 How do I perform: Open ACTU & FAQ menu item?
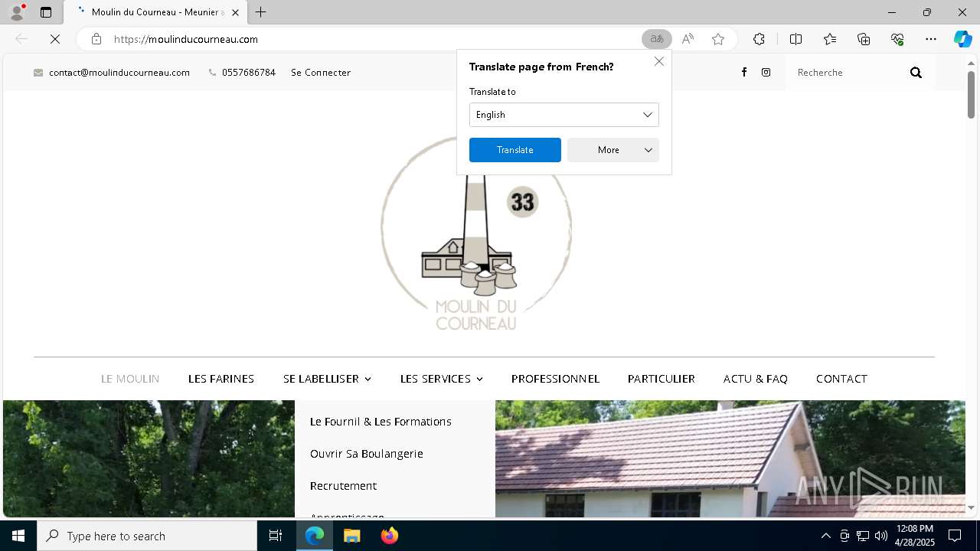756,379
